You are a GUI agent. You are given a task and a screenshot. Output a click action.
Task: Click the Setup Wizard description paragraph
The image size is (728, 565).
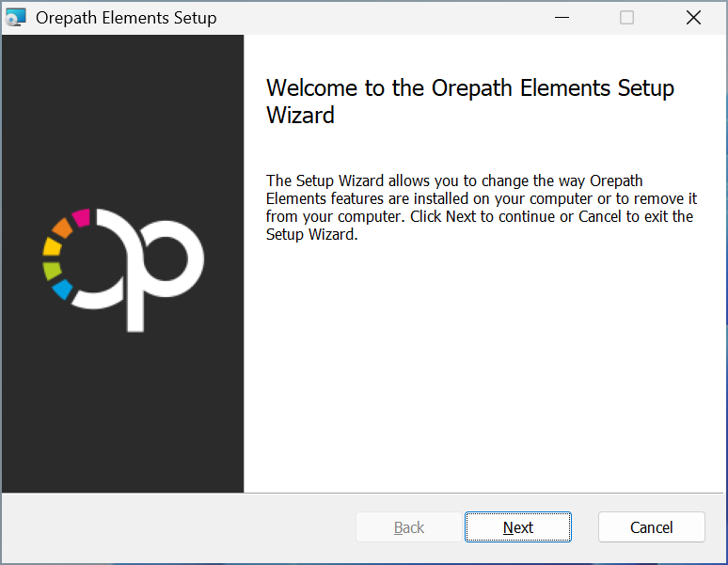[x=480, y=208]
